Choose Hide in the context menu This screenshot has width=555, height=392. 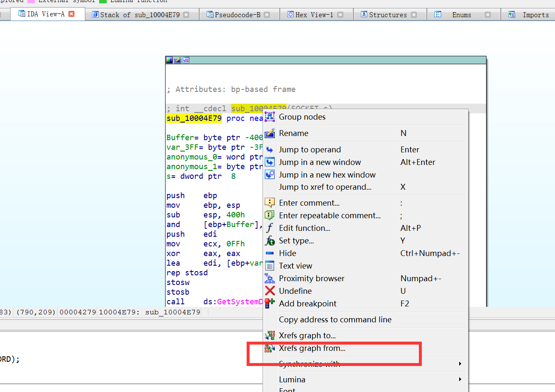click(x=365, y=253)
